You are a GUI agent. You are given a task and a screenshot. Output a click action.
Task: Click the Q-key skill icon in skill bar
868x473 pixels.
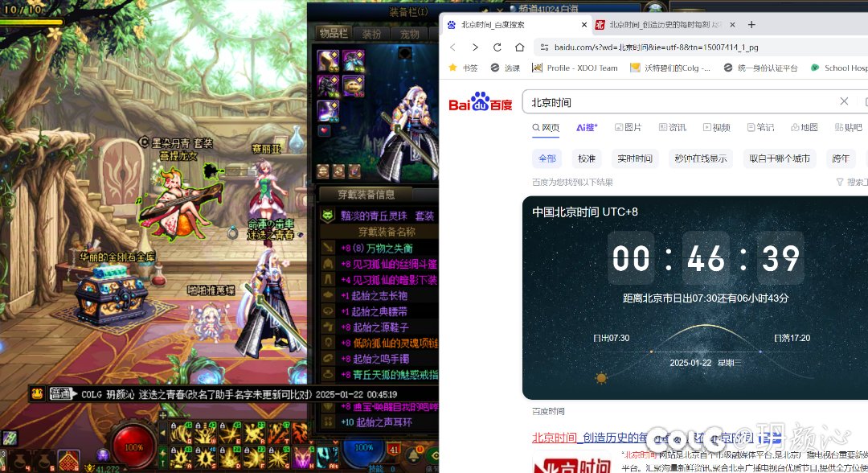(181, 433)
